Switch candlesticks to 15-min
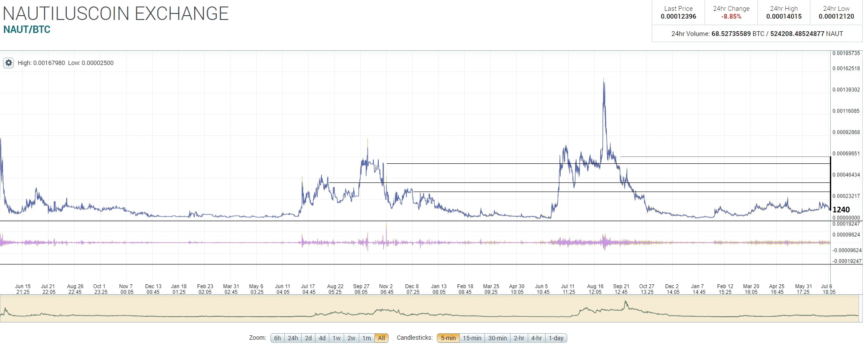Image resolution: width=868 pixels, height=348 pixels. tap(472, 338)
